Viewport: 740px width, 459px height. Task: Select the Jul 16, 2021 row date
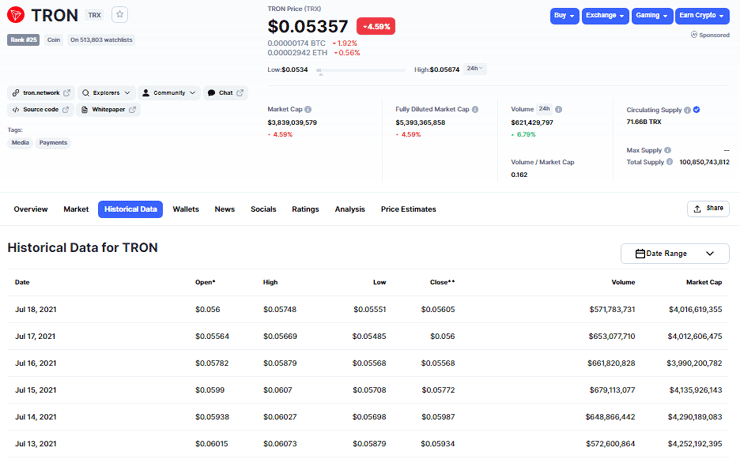36,363
